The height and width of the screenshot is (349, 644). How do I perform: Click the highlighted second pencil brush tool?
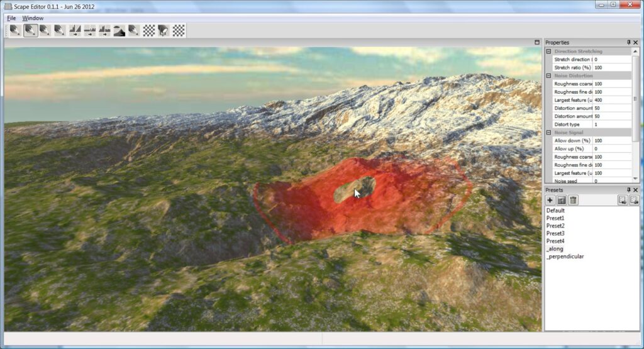30,30
